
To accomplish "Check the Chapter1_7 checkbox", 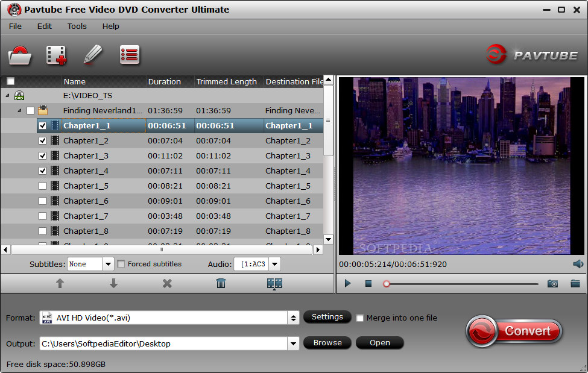I will (42, 216).
